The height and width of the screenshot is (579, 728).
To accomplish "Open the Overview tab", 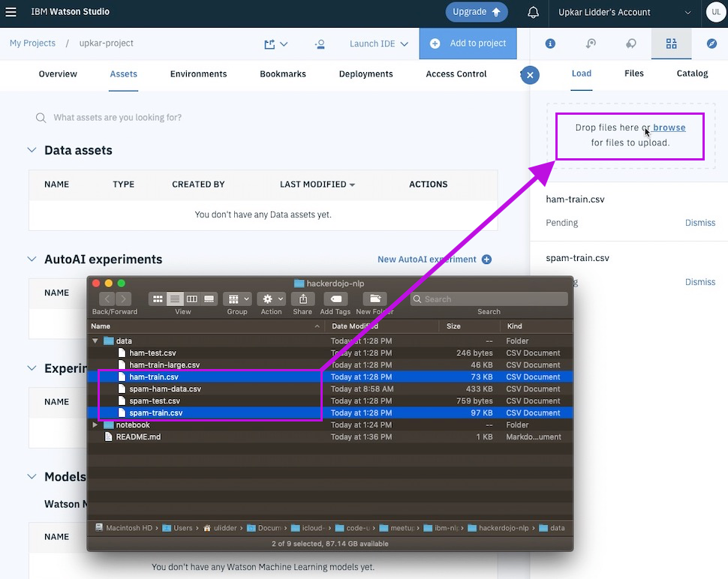I will (x=58, y=73).
